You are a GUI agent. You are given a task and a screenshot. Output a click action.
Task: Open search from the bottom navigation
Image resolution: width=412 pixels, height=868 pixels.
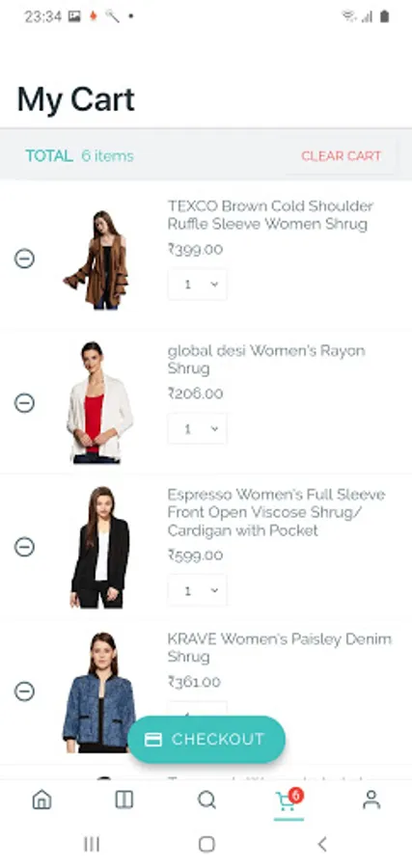[206, 800]
